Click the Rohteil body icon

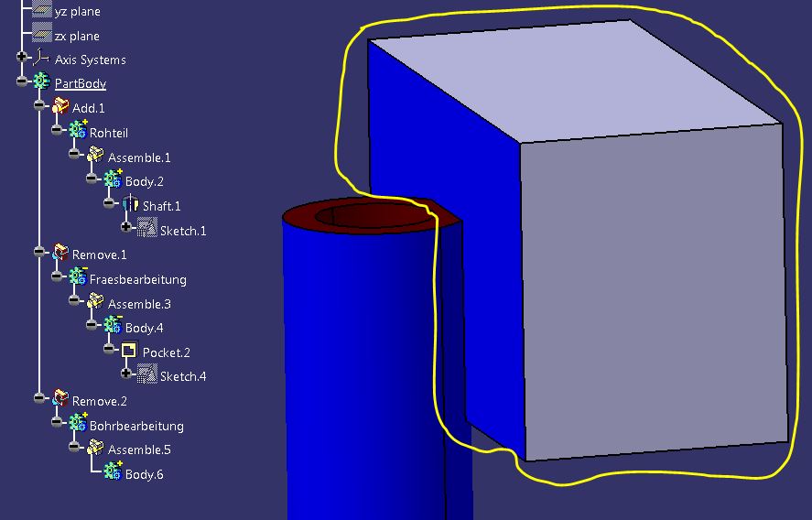(x=78, y=130)
